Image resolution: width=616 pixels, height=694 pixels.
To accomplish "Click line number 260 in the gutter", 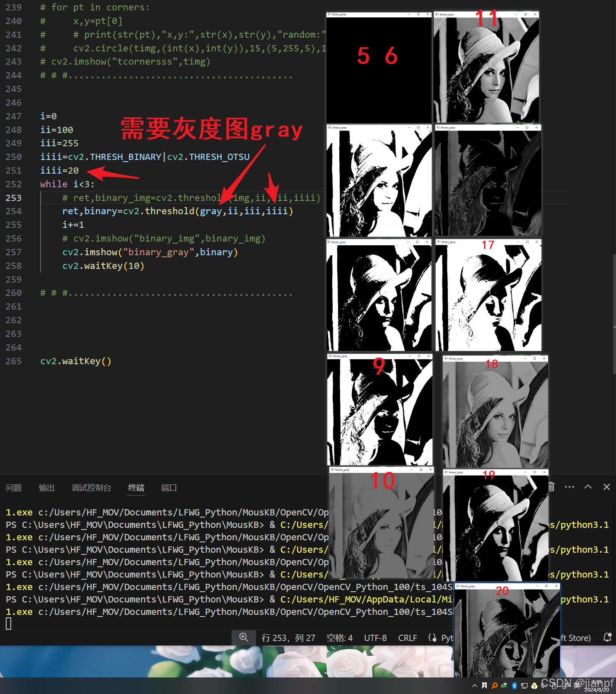I will click(13, 293).
